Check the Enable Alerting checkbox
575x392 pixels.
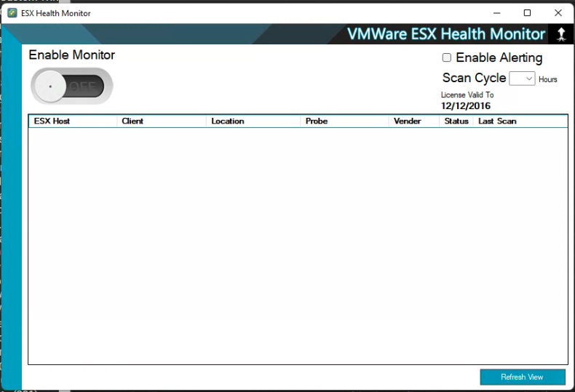pos(446,57)
